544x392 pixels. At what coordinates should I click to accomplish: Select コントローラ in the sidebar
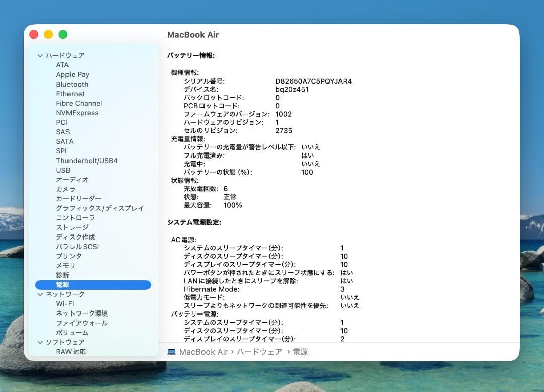[75, 218]
